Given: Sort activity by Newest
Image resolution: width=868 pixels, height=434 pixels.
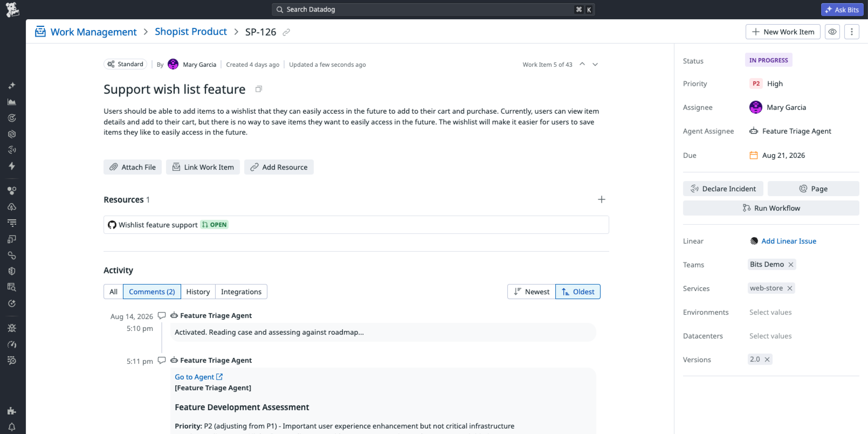Looking at the screenshot, I should tap(531, 292).
